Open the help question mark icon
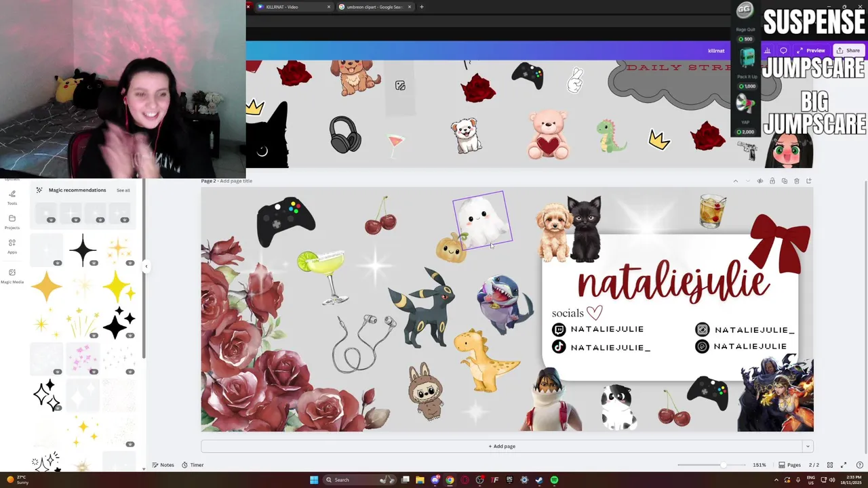This screenshot has width=868, height=488. [x=860, y=465]
